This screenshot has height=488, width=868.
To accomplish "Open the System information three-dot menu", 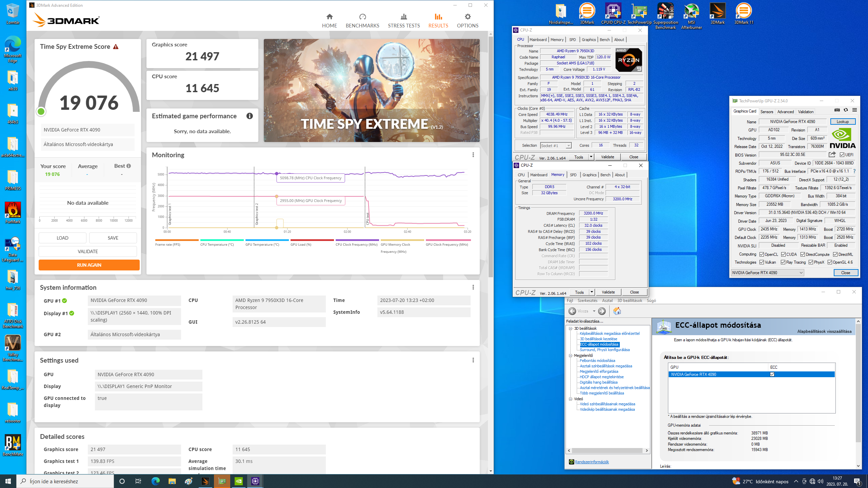I will [473, 287].
